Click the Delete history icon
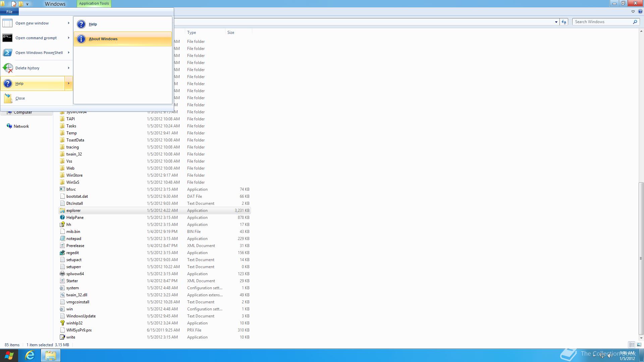The width and height of the screenshot is (644, 362). 8,68
